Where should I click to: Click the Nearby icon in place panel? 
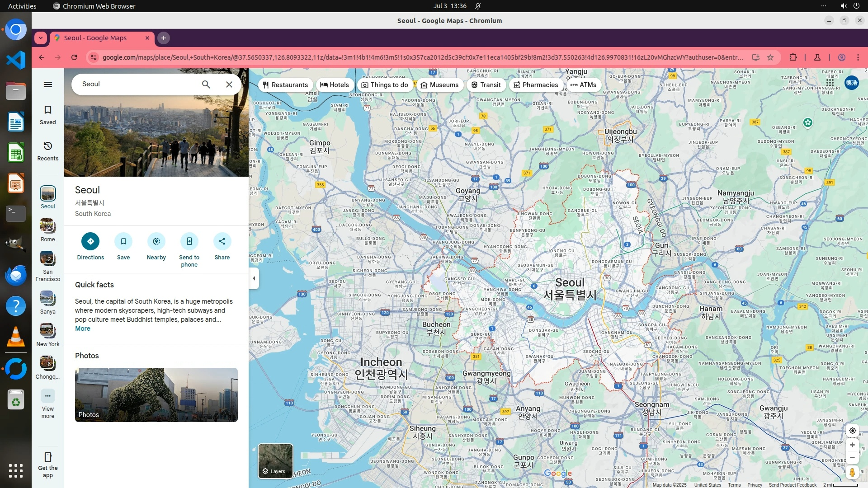[156, 241]
